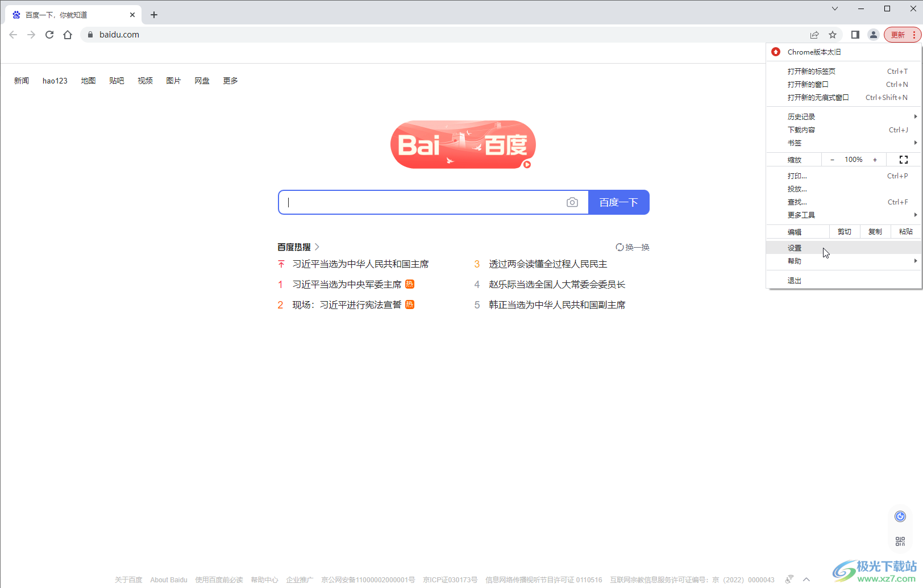
Task: Click the 帮助中心 footer link
Action: pyautogui.click(x=264, y=580)
